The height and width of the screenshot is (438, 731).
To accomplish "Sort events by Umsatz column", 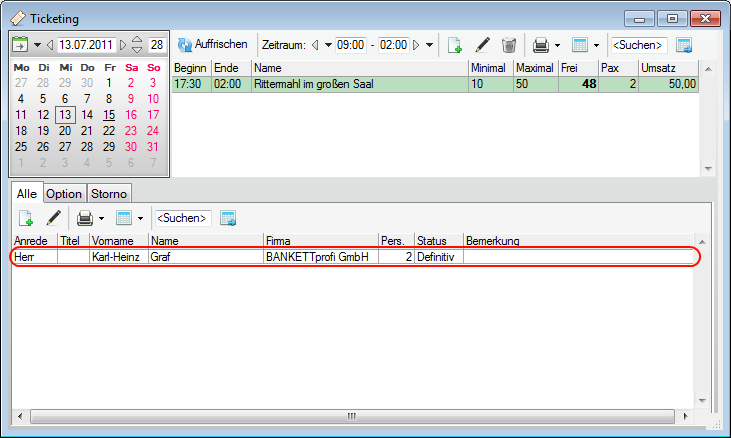I will coord(668,68).
